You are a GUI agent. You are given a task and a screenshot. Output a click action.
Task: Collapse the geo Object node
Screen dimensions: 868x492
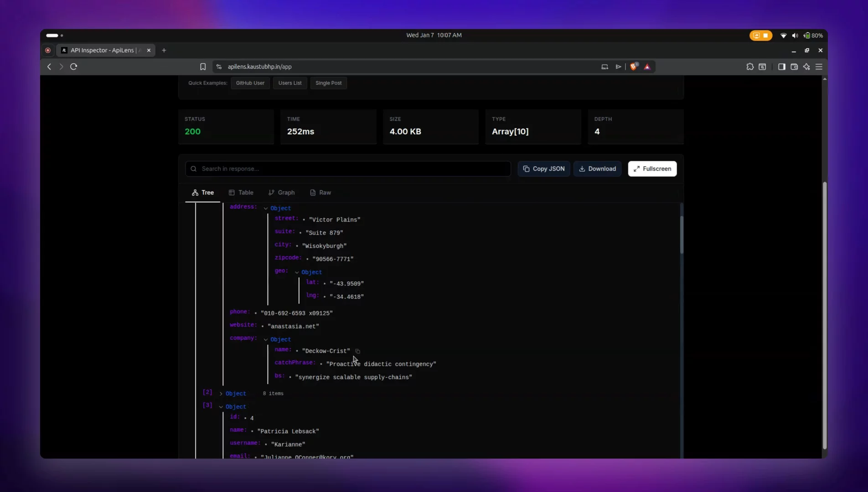pyautogui.click(x=297, y=272)
